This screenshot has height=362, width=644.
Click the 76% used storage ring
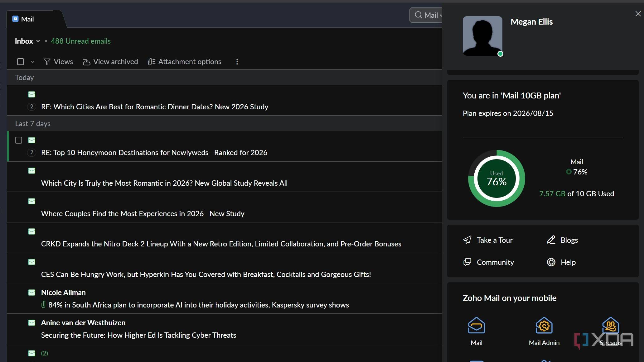496,179
